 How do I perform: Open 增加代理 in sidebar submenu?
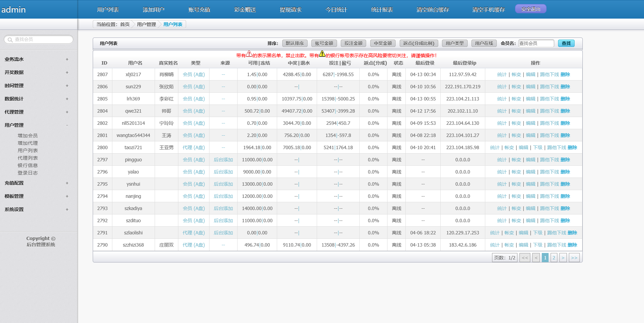click(28, 143)
